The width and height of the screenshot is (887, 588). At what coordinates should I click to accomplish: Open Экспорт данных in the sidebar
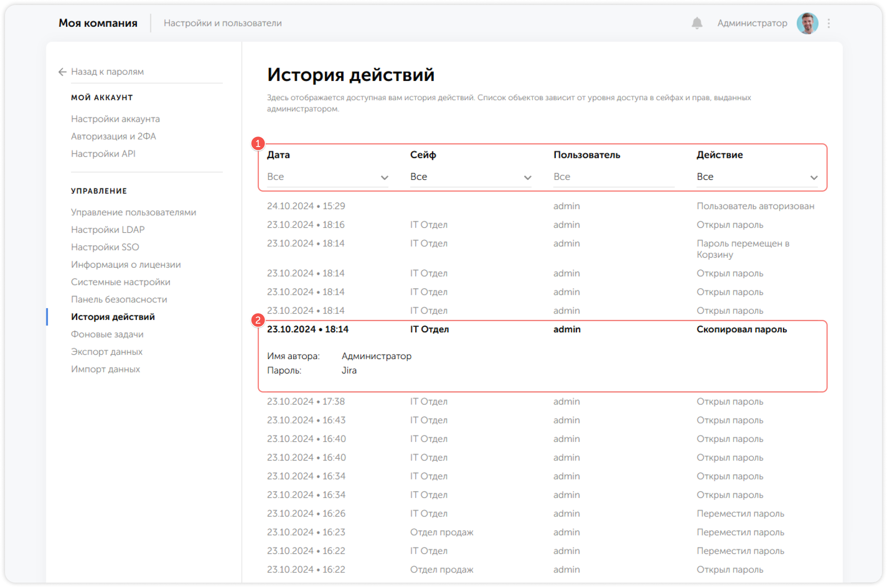click(x=107, y=352)
